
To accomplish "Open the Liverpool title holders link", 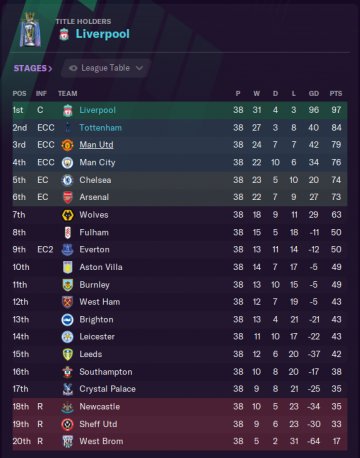I will [102, 34].
